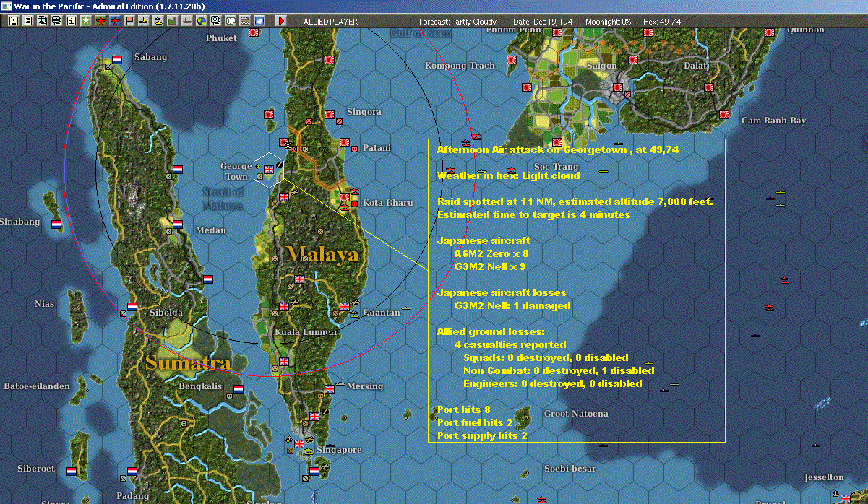Open the cloud weather toolbar icon
Viewport: 868px width, 504px height.
point(259,21)
